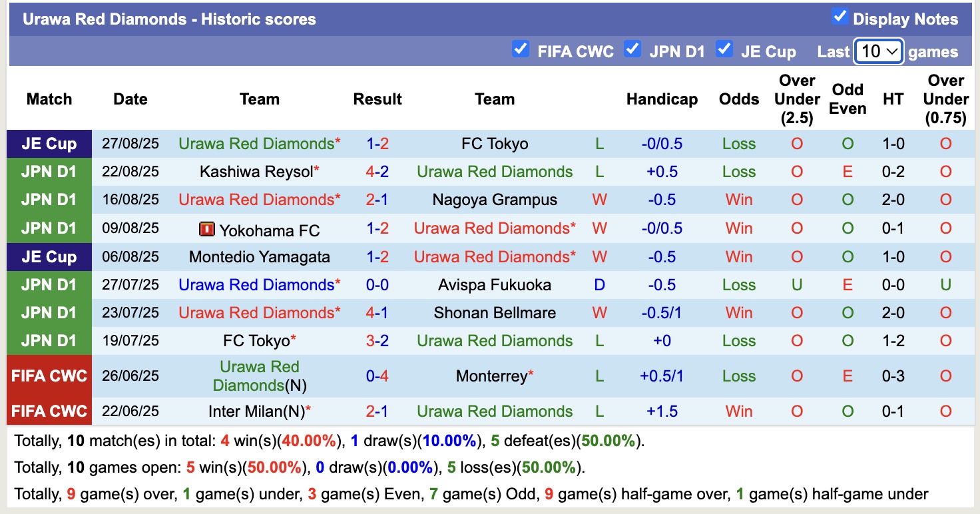Click the 4-2 result score link
The width and height of the screenshot is (980, 514).
[377, 171]
